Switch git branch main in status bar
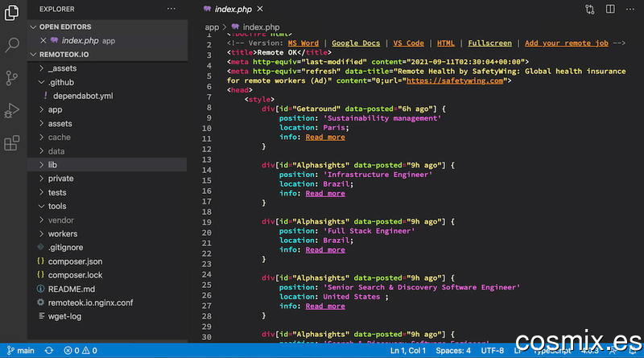Screen dimensions: 644x358 21,351
